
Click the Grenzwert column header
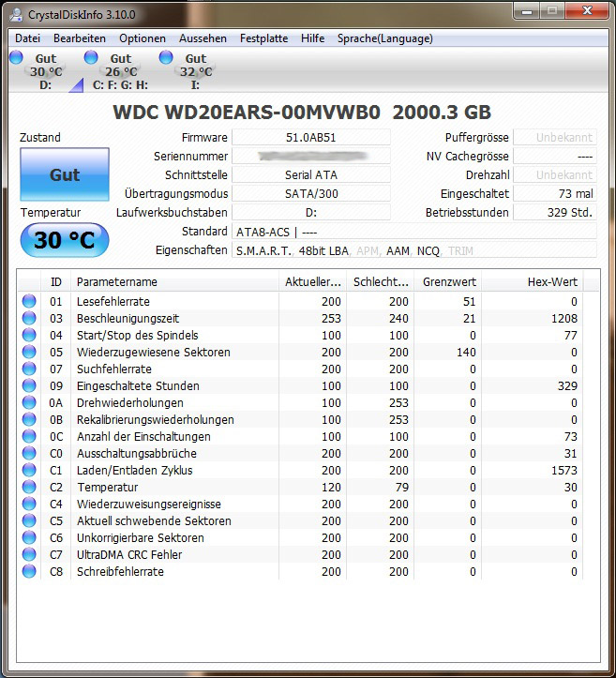pyautogui.click(x=448, y=282)
